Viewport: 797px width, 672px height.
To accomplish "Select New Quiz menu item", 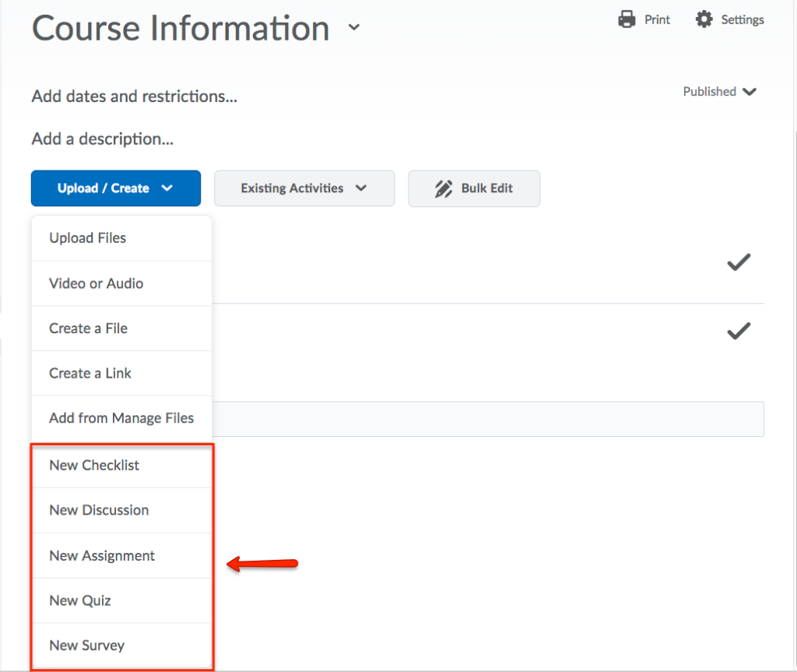I will (80, 601).
